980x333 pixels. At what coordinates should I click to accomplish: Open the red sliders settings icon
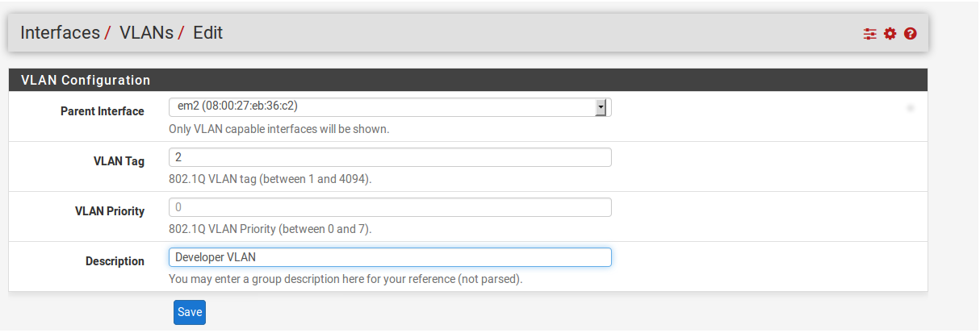click(x=869, y=34)
